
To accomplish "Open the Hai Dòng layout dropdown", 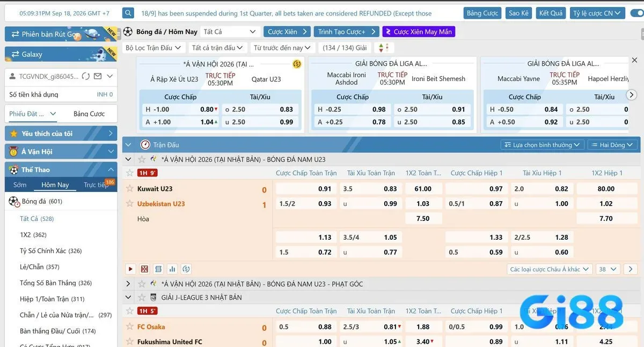I will (x=612, y=145).
